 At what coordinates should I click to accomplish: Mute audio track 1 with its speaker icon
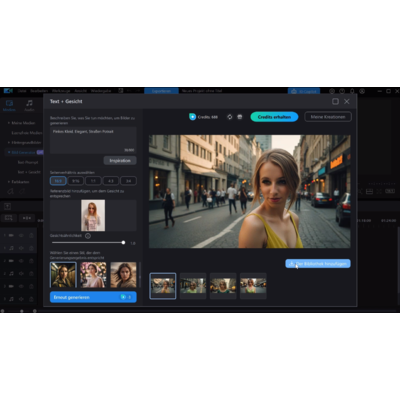[x=21, y=248]
